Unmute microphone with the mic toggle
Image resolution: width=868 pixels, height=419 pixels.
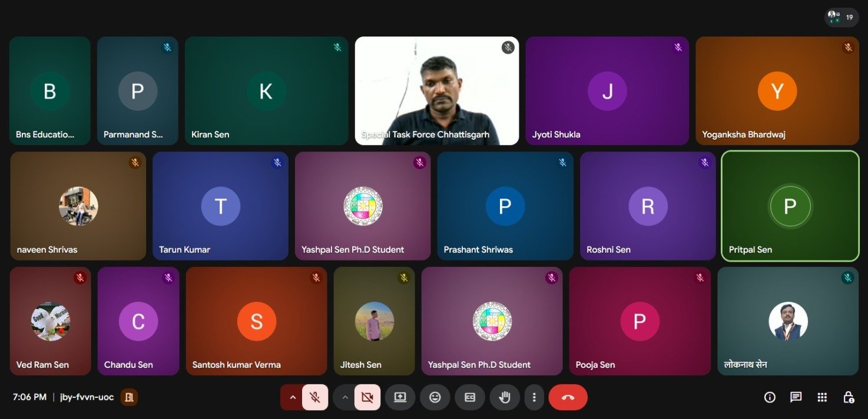click(x=315, y=397)
